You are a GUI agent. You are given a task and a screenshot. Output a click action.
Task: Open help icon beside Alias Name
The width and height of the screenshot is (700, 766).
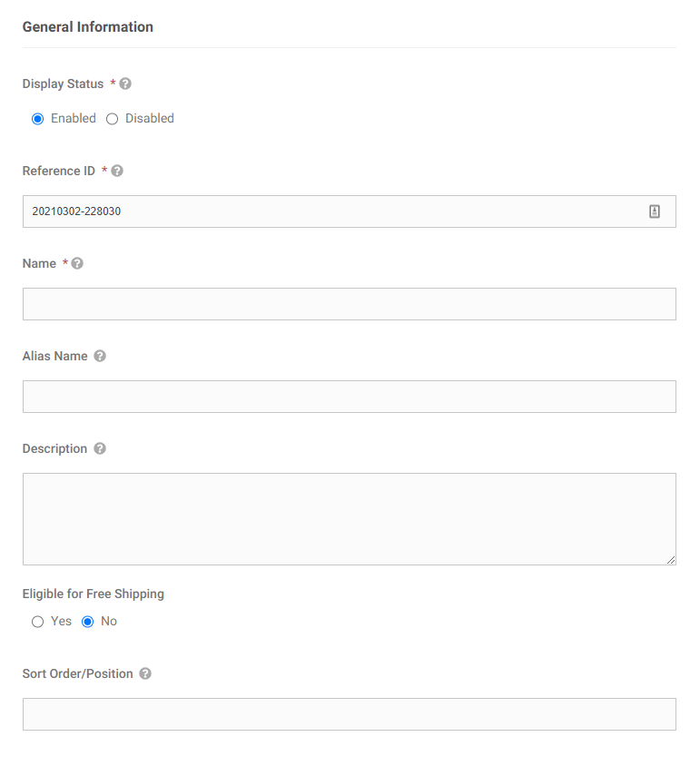[x=100, y=356]
